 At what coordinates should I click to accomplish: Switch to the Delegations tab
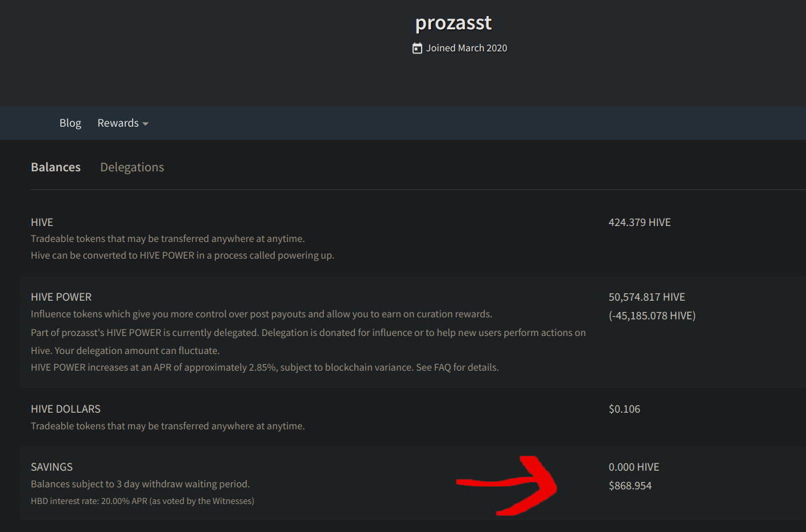pyautogui.click(x=131, y=167)
